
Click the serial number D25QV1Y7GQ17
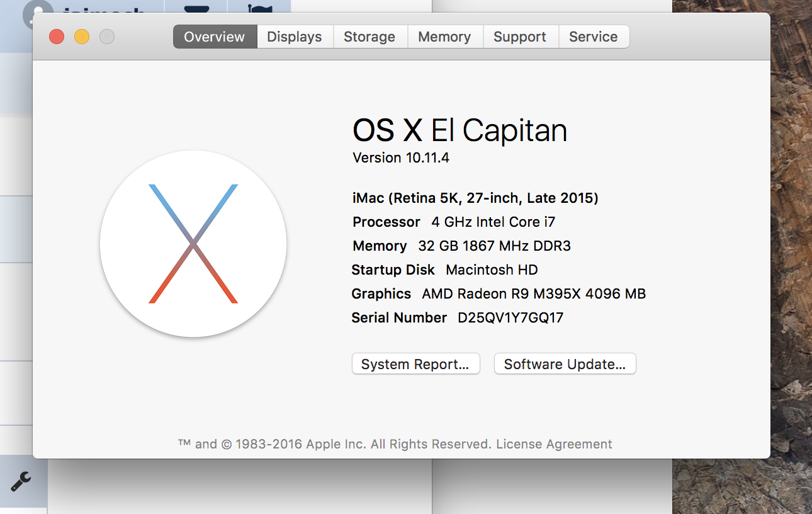(x=510, y=317)
